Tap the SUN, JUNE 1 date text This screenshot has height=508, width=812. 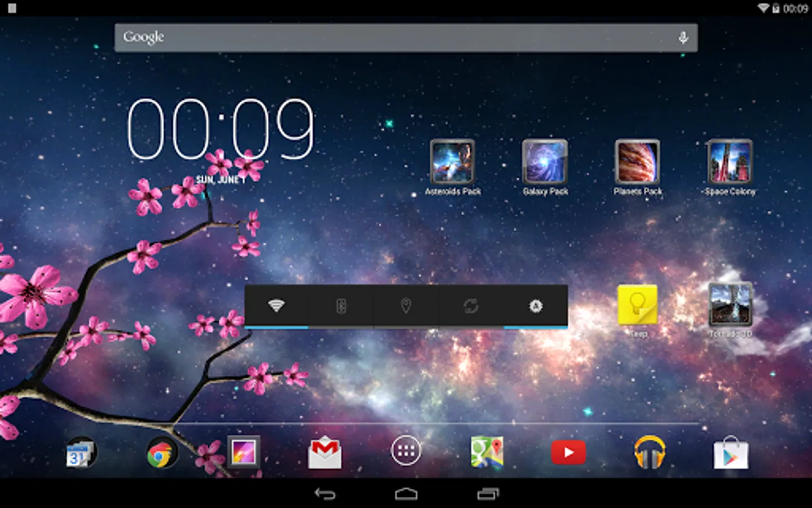[220, 179]
